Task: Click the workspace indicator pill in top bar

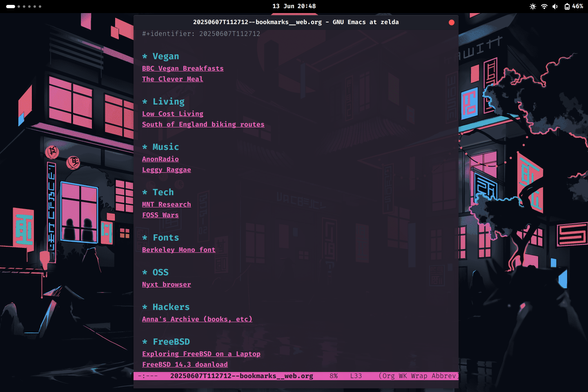Action: [x=10, y=6]
